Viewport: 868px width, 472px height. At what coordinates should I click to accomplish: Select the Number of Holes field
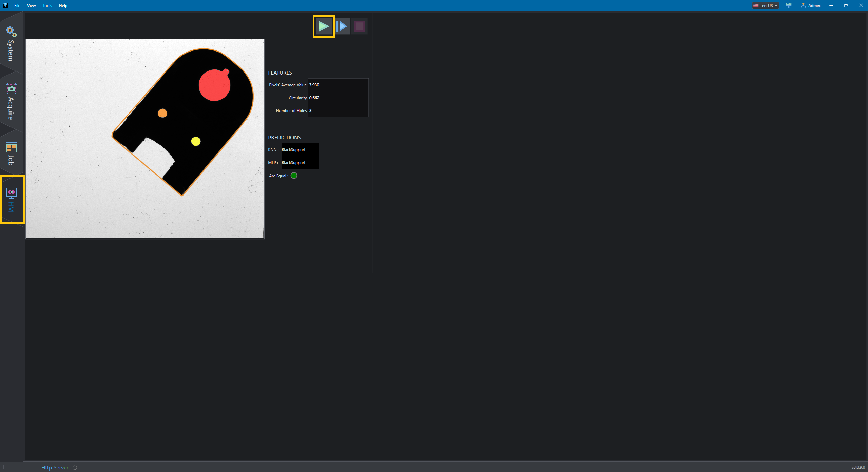point(338,110)
